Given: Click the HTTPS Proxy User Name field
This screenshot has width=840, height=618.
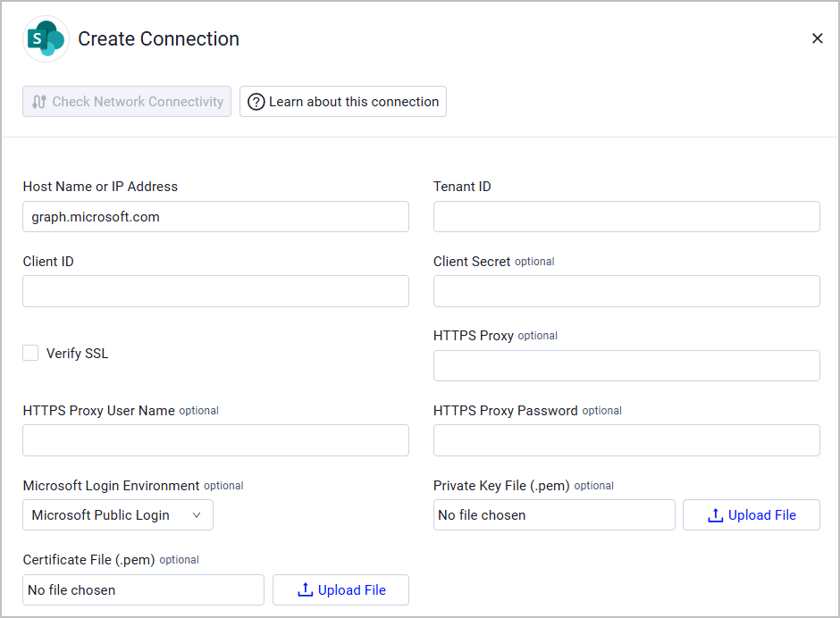Looking at the screenshot, I should click(215, 440).
